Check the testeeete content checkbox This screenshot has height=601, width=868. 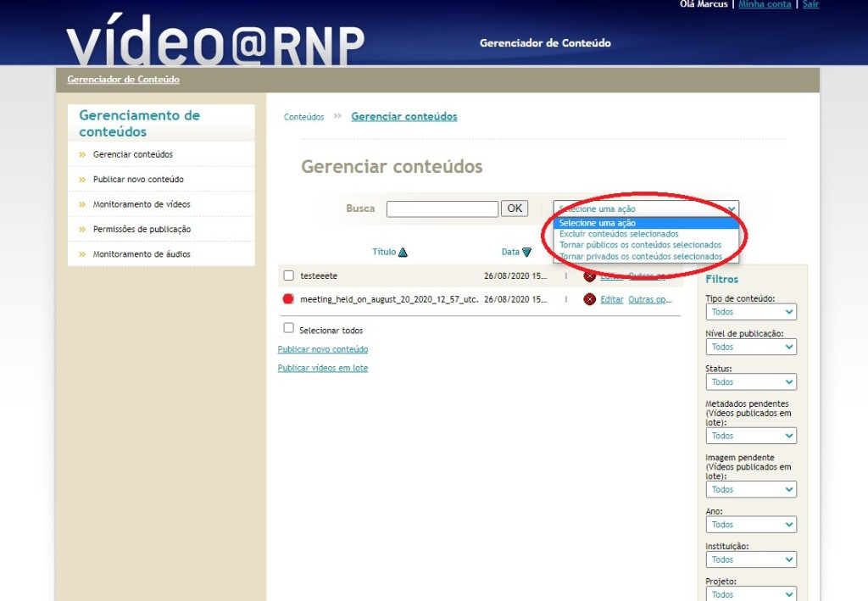289,276
